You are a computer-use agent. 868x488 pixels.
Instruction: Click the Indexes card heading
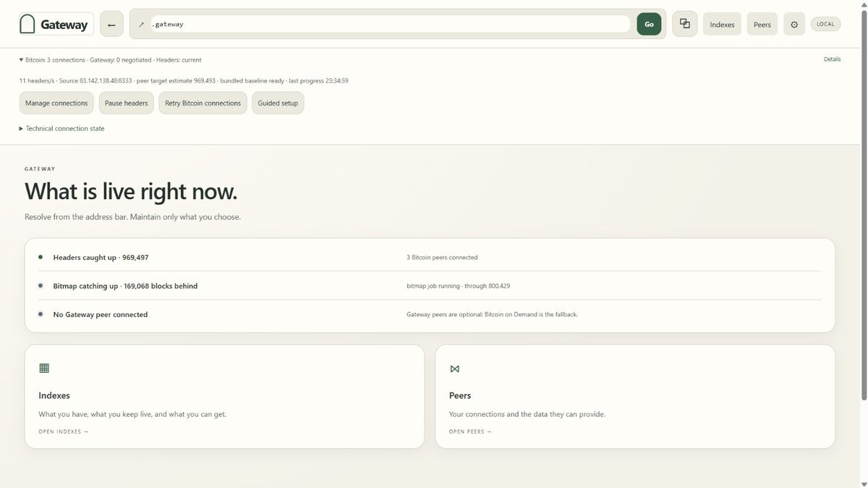(54, 395)
